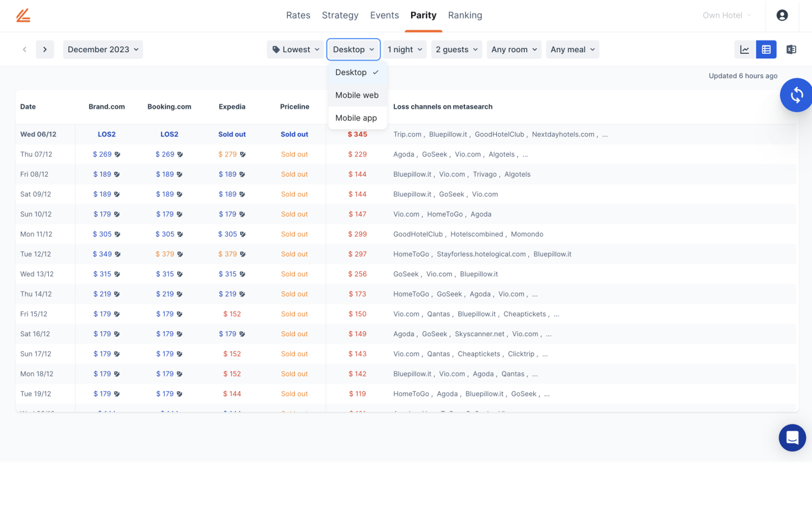This screenshot has height=508, width=812.
Task: Choose Mobile app from the device menu
Action: [358, 118]
